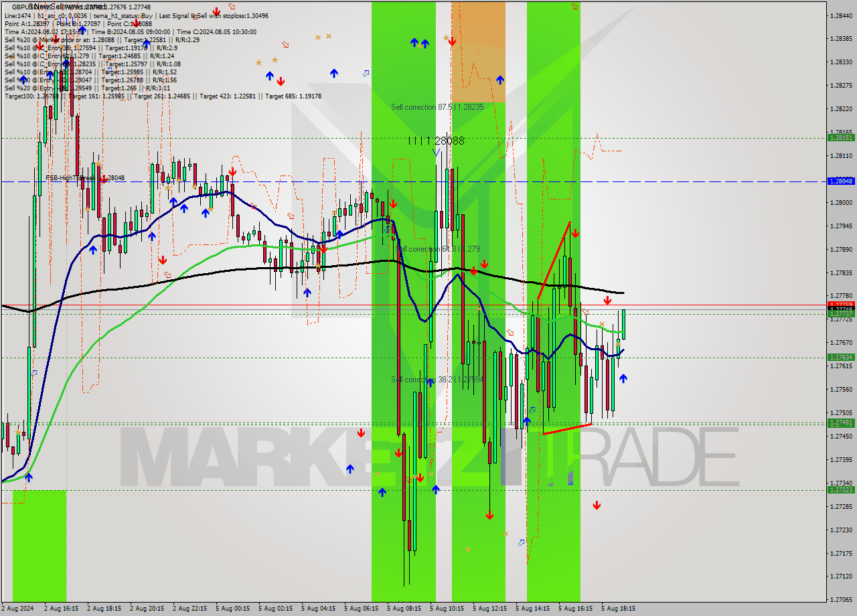Click the 'Target 685: 1.19178' info text
Viewport: 857px width, 616px height.
[293, 96]
